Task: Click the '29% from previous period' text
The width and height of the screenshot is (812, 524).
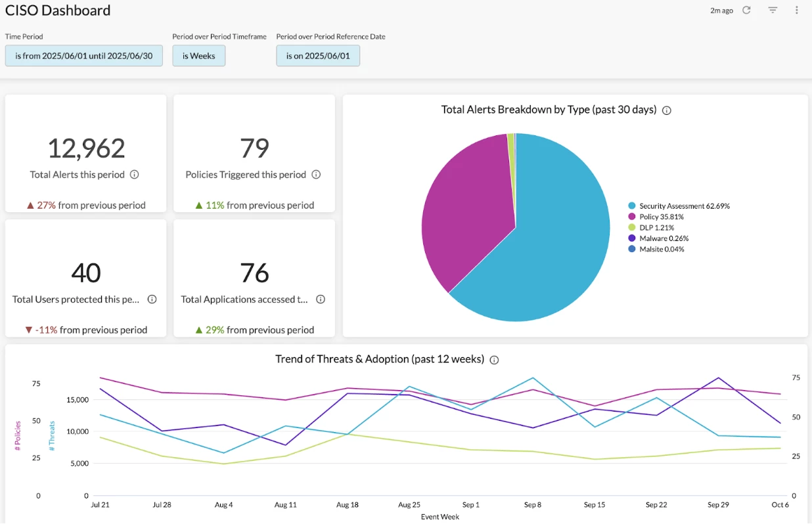Action: click(259, 330)
